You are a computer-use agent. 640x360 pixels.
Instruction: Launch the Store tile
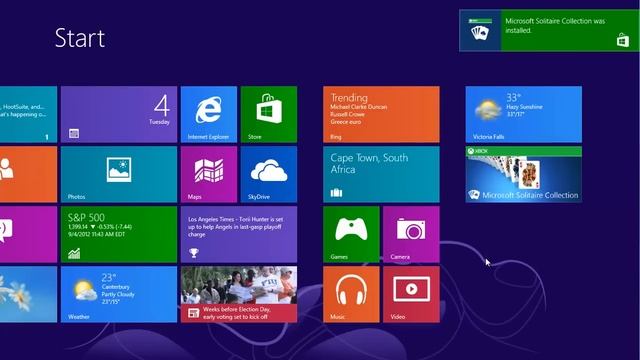(269, 114)
